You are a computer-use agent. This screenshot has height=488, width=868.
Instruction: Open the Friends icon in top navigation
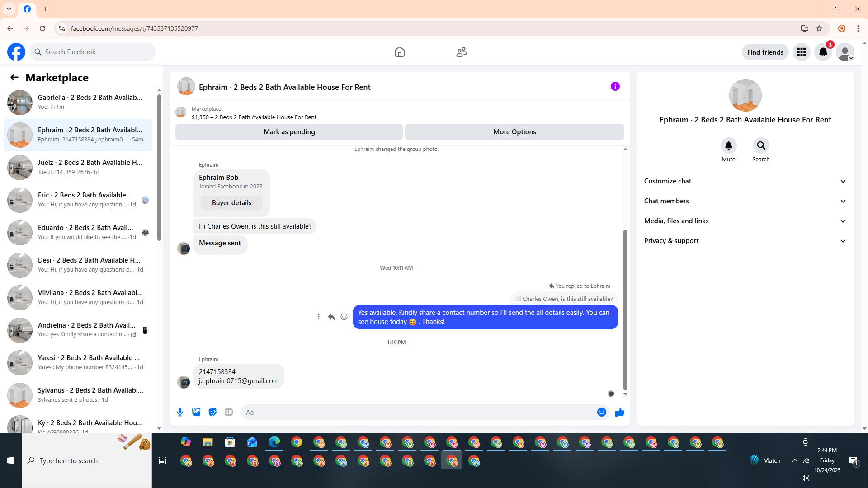(x=462, y=52)
